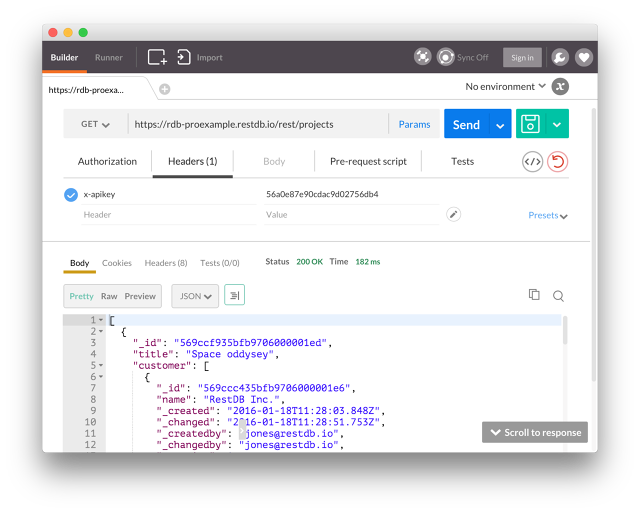This screenshot has width=640, height=513.
Task: Click the x-apikey header name field
Action: click(x=168, y=194)
